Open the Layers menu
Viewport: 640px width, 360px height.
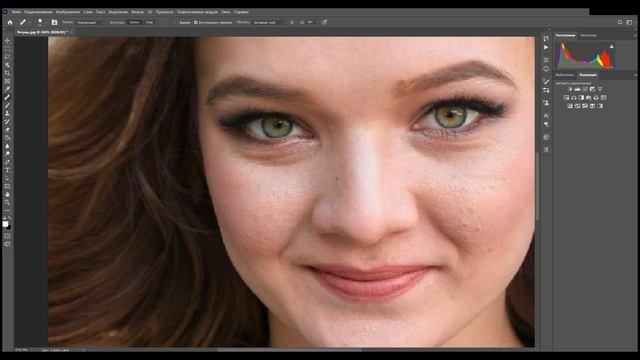pos(88,12)
